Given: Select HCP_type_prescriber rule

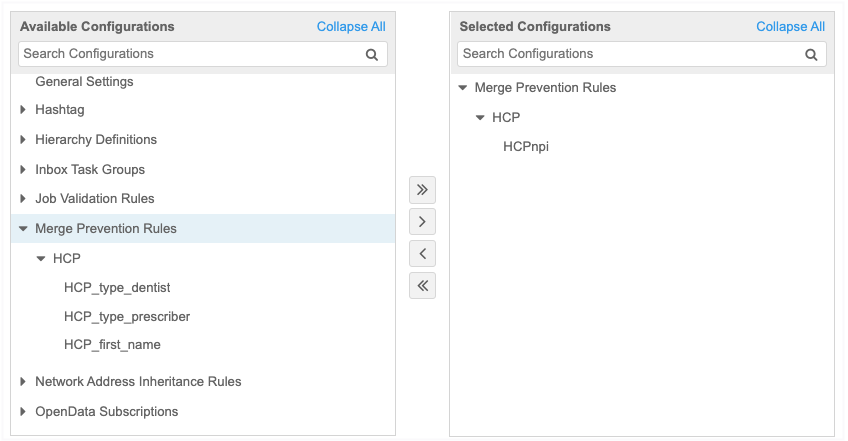Looking at the screenshot, I should [x=127, y=317].
